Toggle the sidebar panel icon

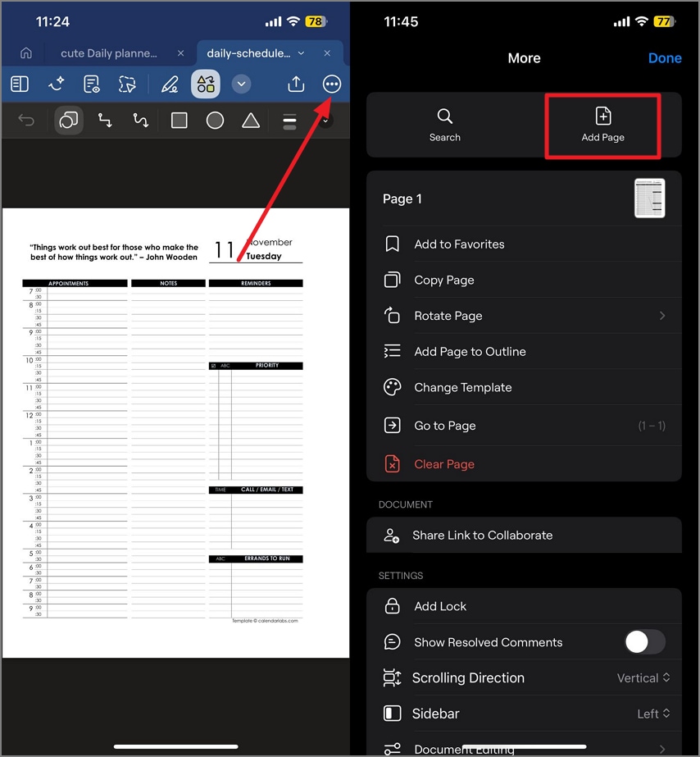click(x=20, y=84)
